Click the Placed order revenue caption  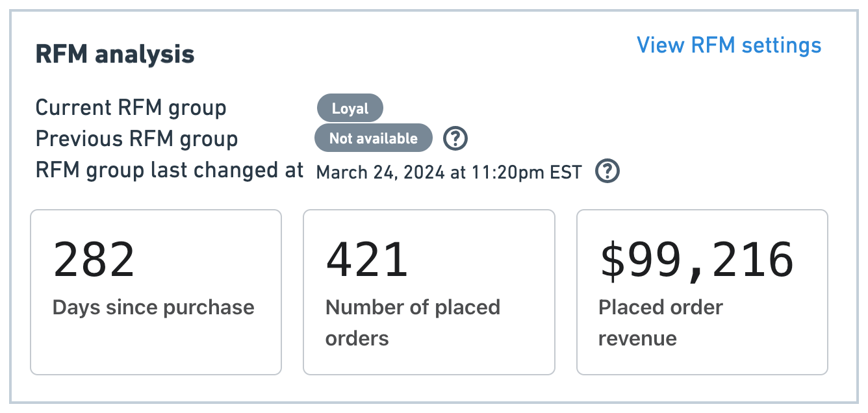tap(660, 322)
